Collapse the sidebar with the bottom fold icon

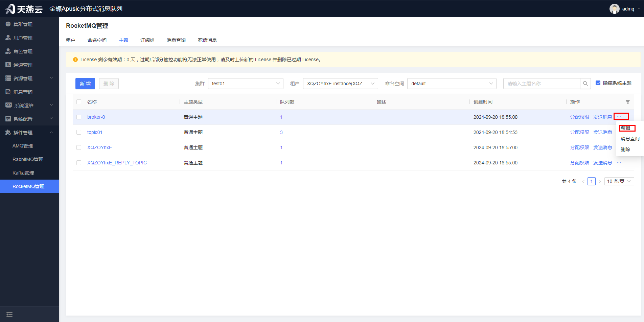[x=9, y=315]
